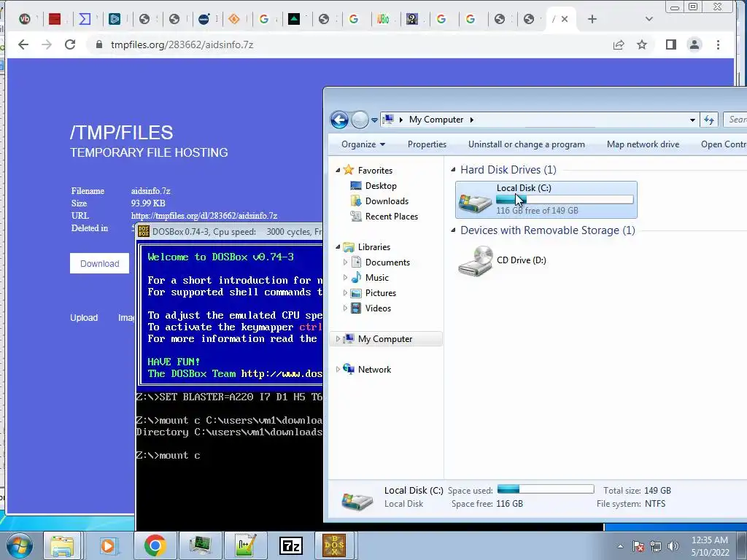
Task: Open the Organize dropdown menu
Action: click(x=363, y=144)
